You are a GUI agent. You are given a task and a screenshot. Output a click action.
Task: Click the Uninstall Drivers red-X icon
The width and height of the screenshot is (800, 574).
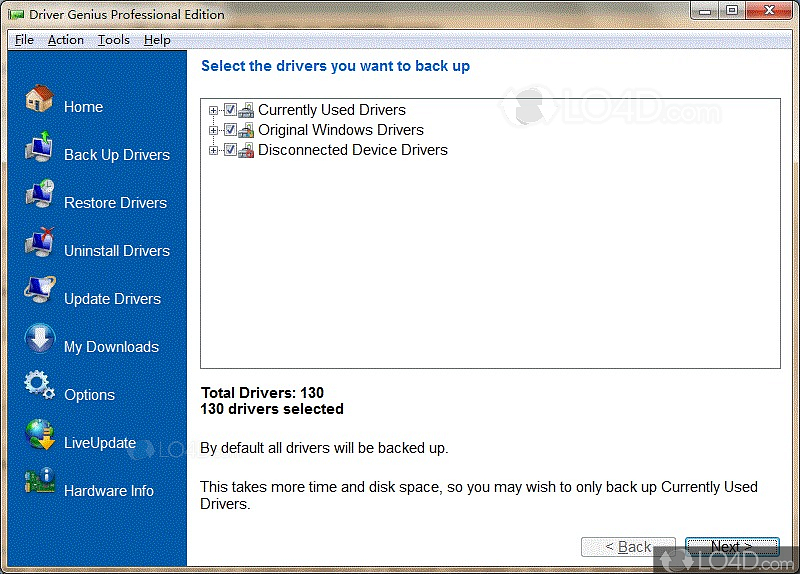pyautogui.click(x=40, y=242)
